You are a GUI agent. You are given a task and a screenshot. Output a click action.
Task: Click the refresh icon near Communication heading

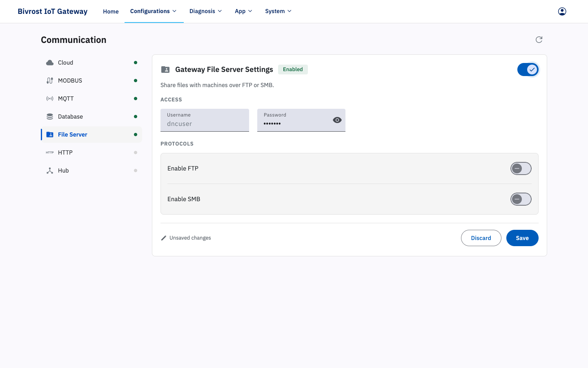539,40
